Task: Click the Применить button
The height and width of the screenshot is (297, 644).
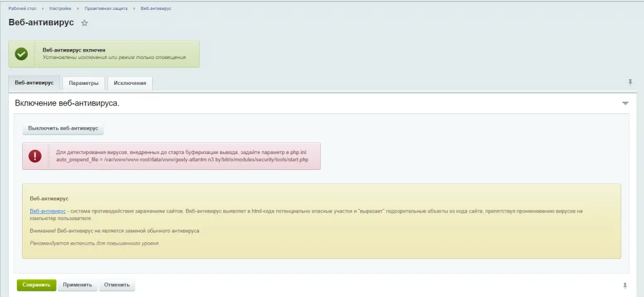Action: click(x=77, y=285)
